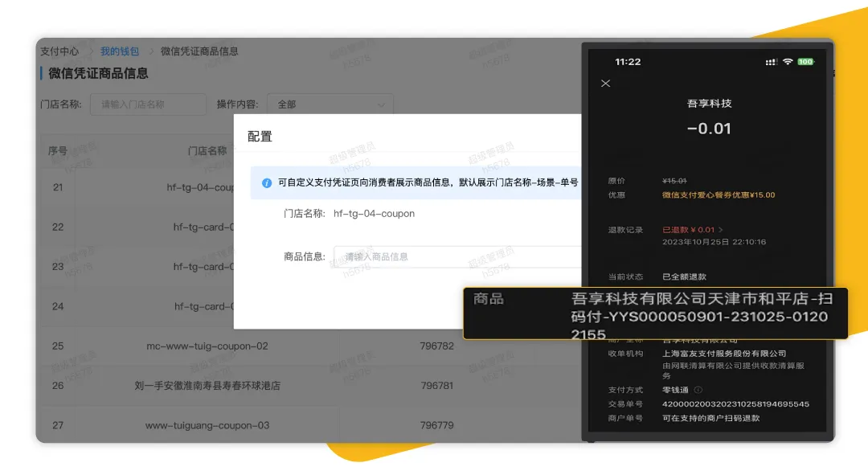Tap 已全额退款 current status text

(684, 276)
